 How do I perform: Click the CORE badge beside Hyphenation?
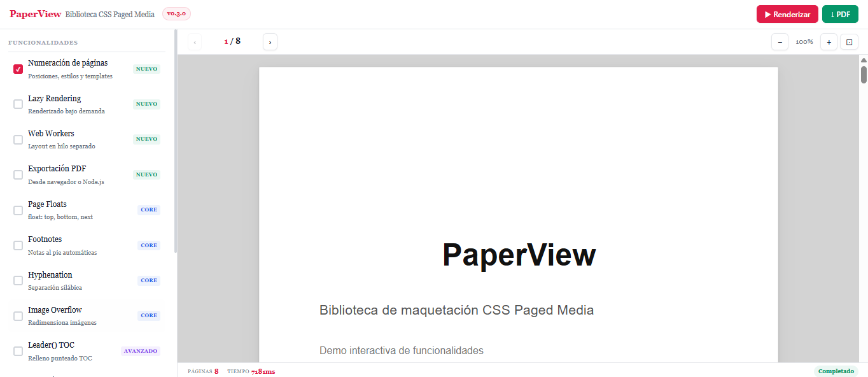pos(149,280)
